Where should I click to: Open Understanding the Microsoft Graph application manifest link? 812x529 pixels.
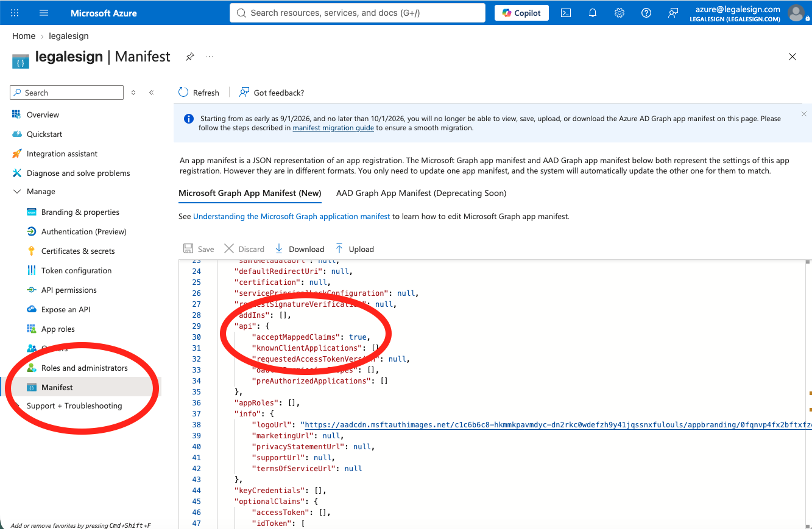[x=292, y=216]
